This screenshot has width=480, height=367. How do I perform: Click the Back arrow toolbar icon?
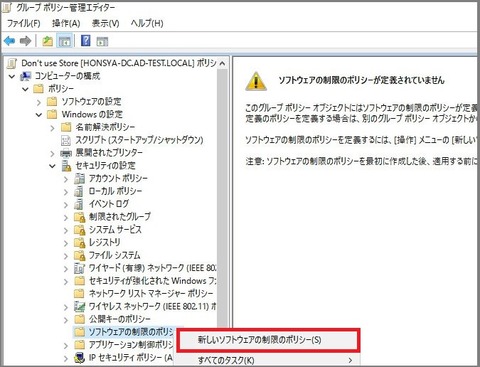9,41
